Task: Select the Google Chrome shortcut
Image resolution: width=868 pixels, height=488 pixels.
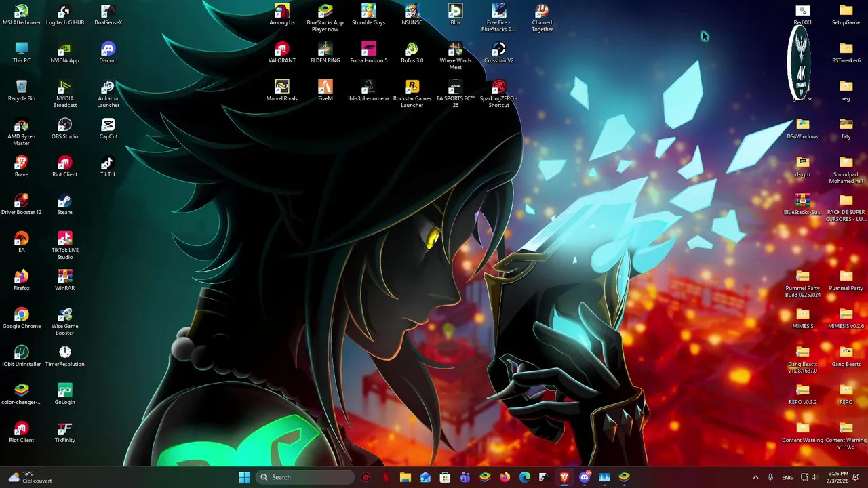Action: pyautogui.click(x=22, y=319)
